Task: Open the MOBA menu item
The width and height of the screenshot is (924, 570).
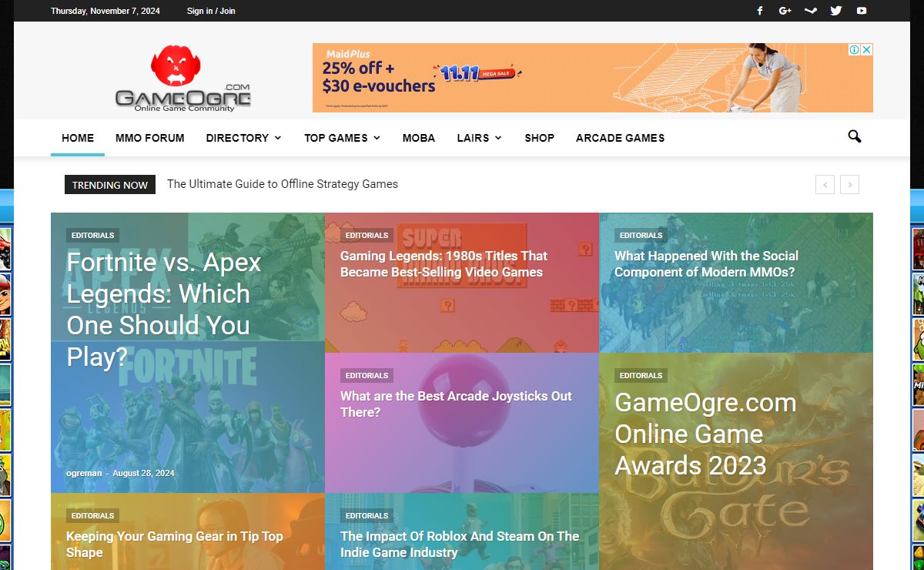Action: [x=419, y=138]
